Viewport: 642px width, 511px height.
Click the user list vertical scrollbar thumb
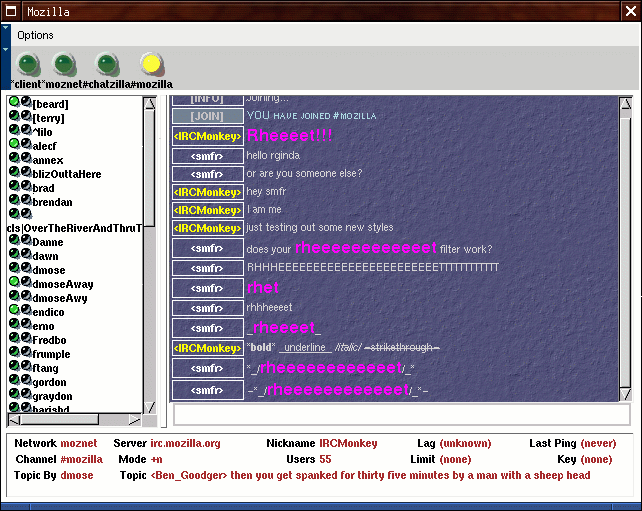pyautogui.click(x=150, y=168)
